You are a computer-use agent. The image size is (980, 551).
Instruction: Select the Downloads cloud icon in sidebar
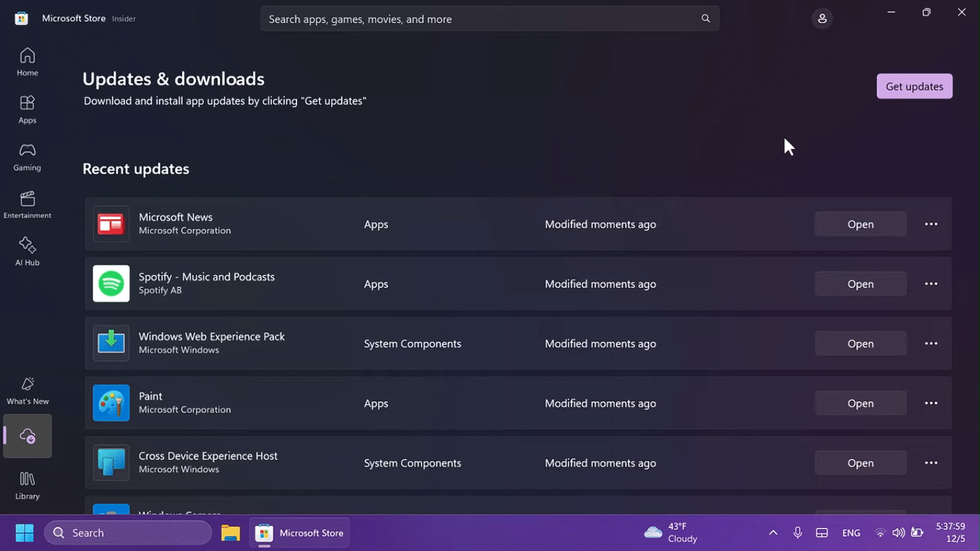click(x=27, y=435)
